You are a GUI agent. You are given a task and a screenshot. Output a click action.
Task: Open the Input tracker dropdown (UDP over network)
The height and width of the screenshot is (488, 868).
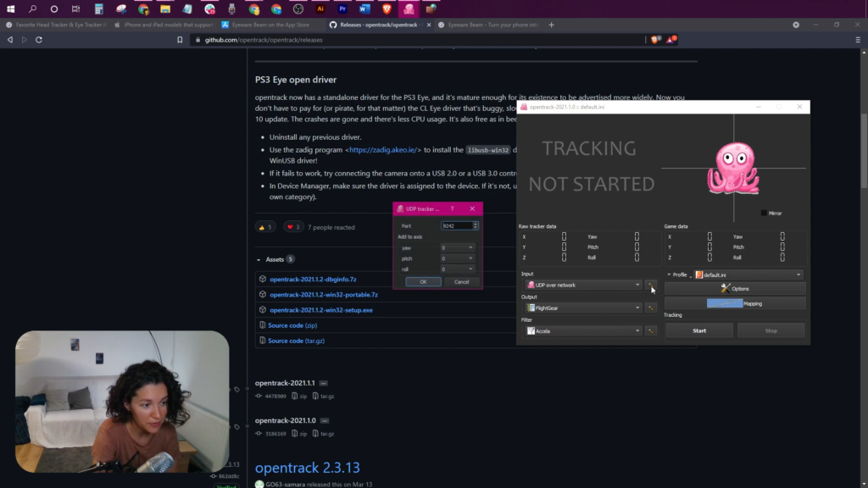583,285
